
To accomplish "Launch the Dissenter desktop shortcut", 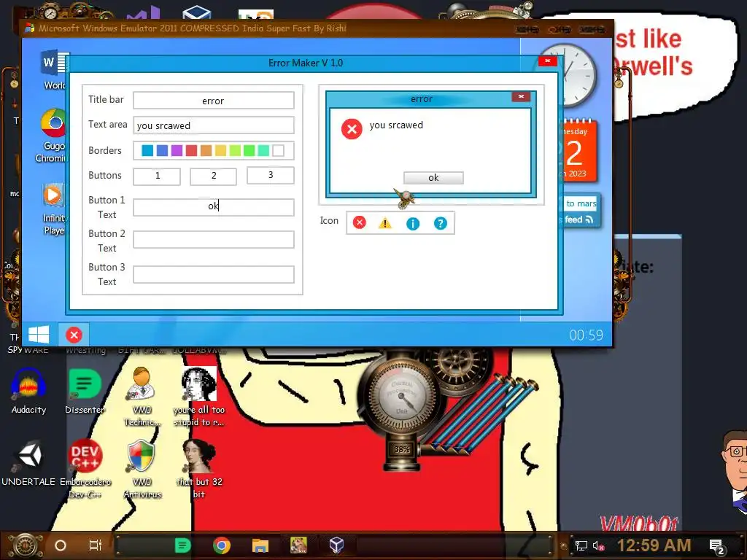I will (85, 392).
